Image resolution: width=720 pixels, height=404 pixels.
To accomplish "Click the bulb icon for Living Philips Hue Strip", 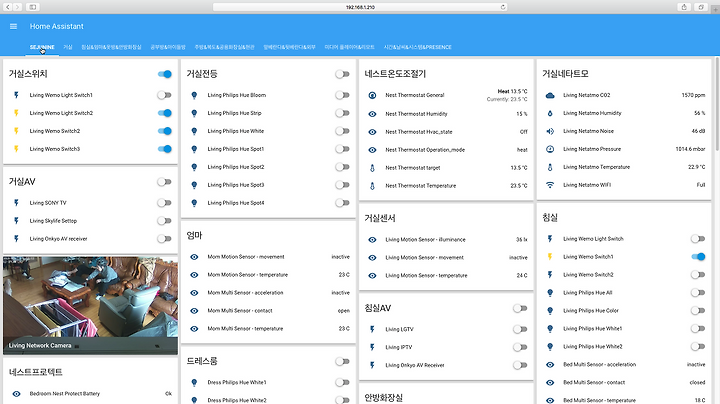I will pyautogui.click(x=194, y=113).
